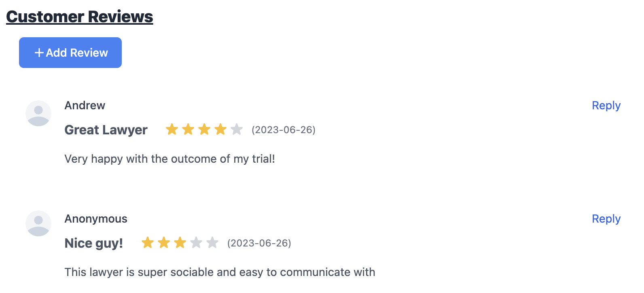Click first star of Great Lawyer rating
Viewport: 644px width, 293px height.
coord(172,130)
